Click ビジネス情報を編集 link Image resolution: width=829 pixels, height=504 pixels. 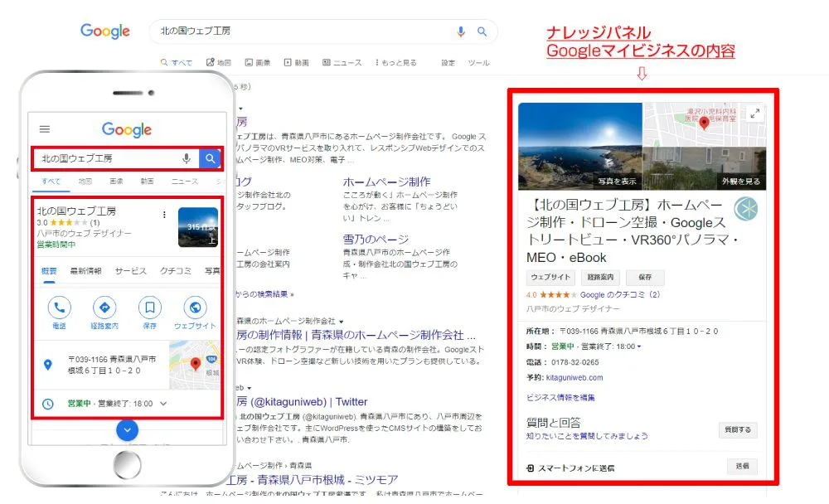pos(560,397)
